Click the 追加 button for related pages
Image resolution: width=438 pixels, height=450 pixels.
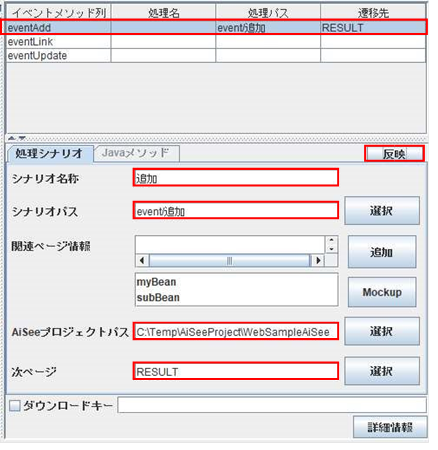(382, 252)
